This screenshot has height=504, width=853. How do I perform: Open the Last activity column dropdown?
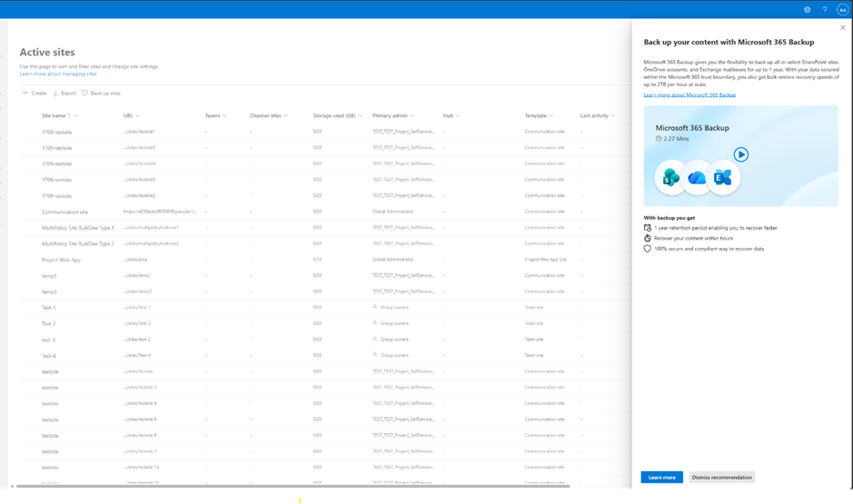pyautogui.click(x=613, y=116)
